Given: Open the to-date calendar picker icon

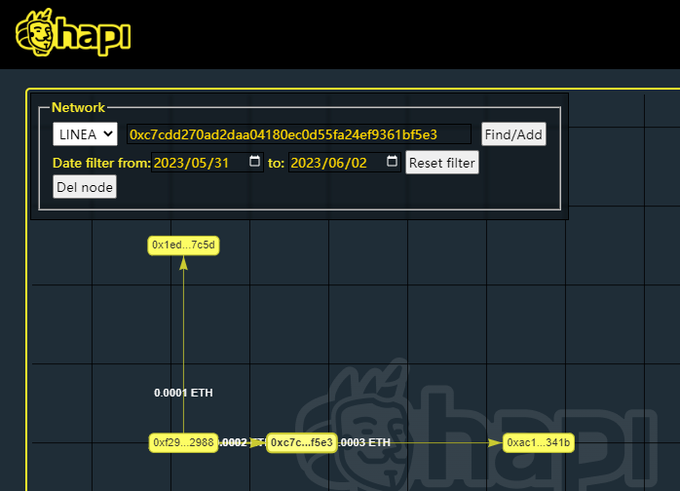Looking at the screenshot, I should (392, 161).
